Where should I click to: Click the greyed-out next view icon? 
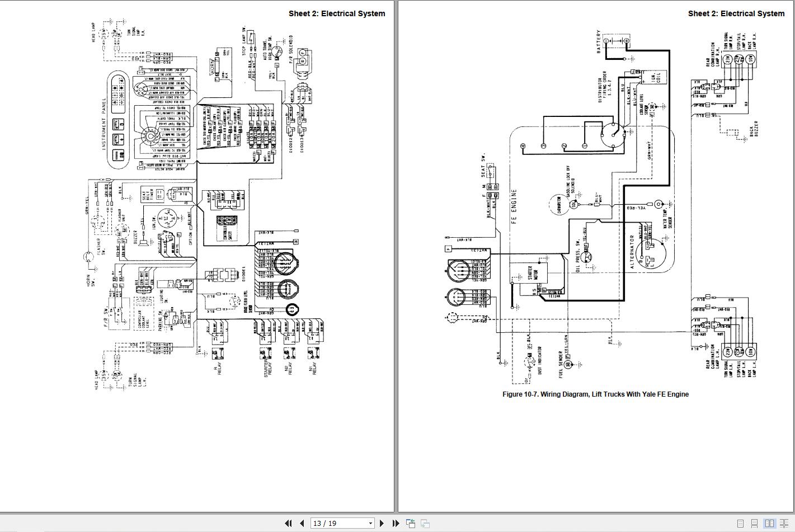tap(425, 524)
